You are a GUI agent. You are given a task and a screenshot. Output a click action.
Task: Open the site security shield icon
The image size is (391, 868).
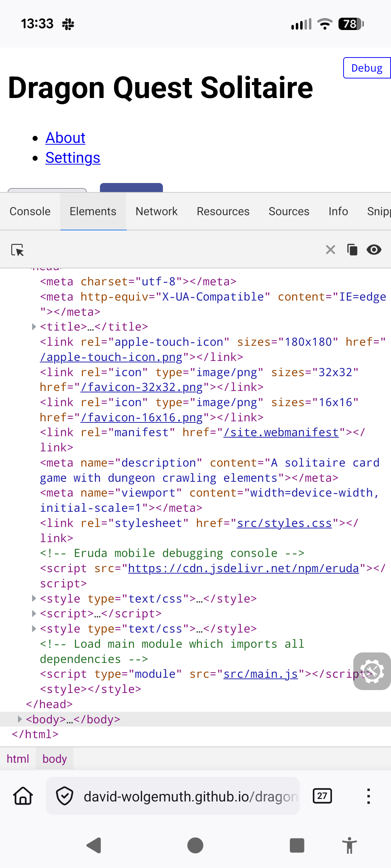click(65, 796)
